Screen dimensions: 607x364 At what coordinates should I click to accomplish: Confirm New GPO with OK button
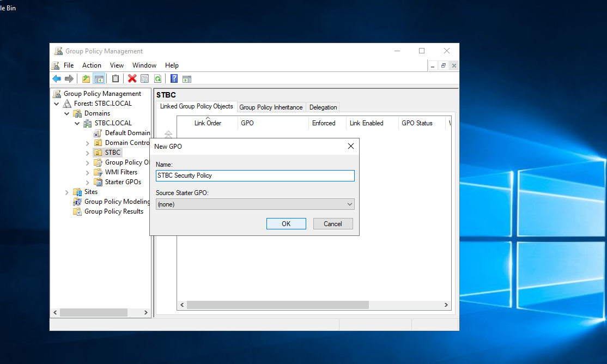286,224
